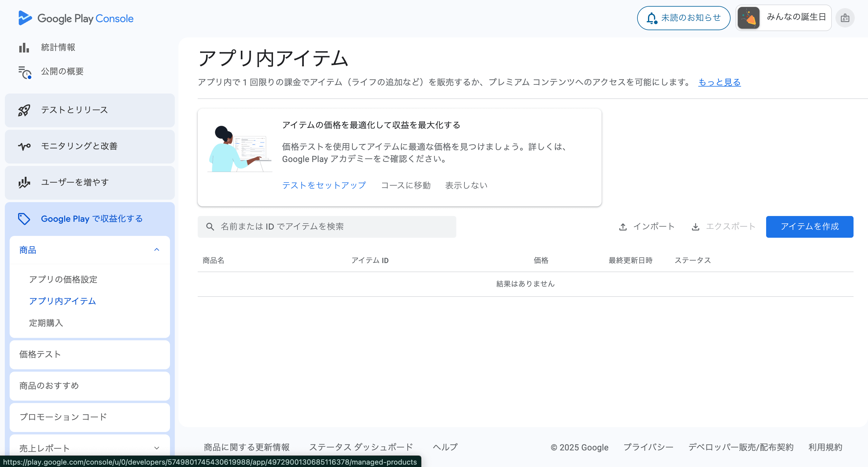Screen dimensions: 868x467
Task: Click the upload icon beside インポート
Action: point(623,227)
